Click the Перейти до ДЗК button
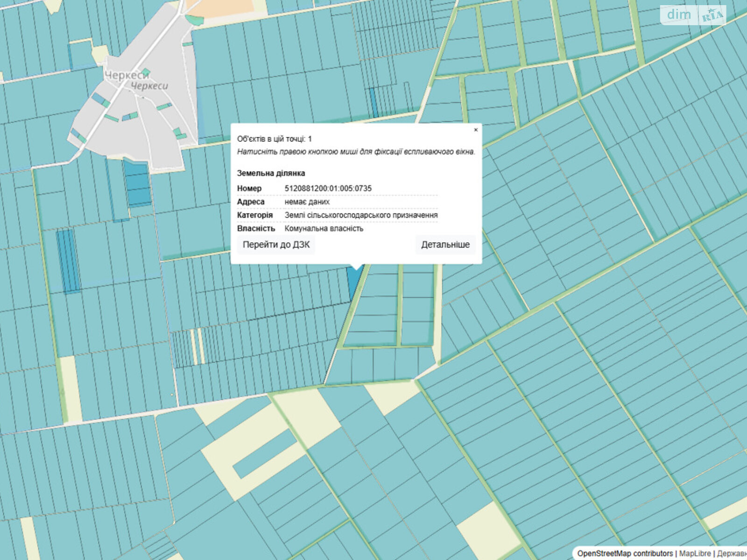This screenshot has width=747, height=560. pos(276,245)
